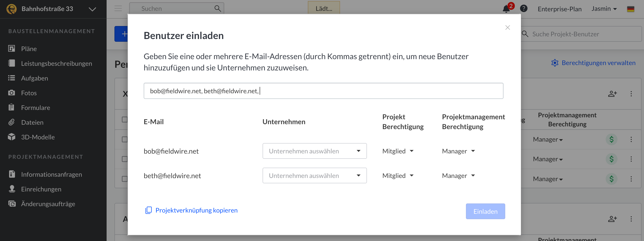644x241 pixels.
Task: Click the gear icon for Berechtigungen verwalten
Action: (x=555, y=63)
